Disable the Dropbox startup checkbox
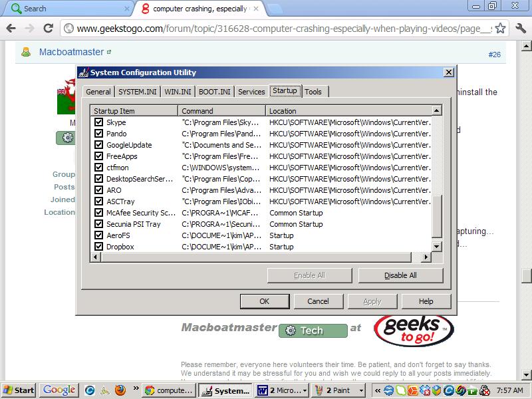 pyautogui.click(x=98, y=247)
